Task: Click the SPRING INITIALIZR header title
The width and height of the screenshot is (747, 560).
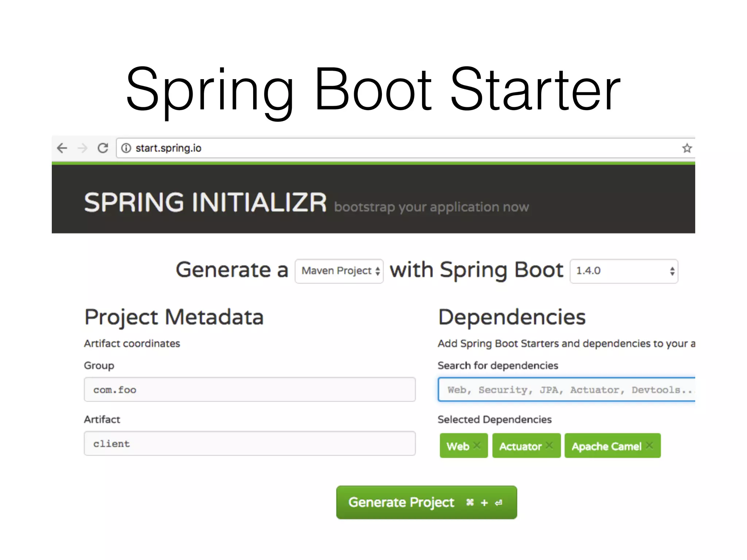Action: 205,203
